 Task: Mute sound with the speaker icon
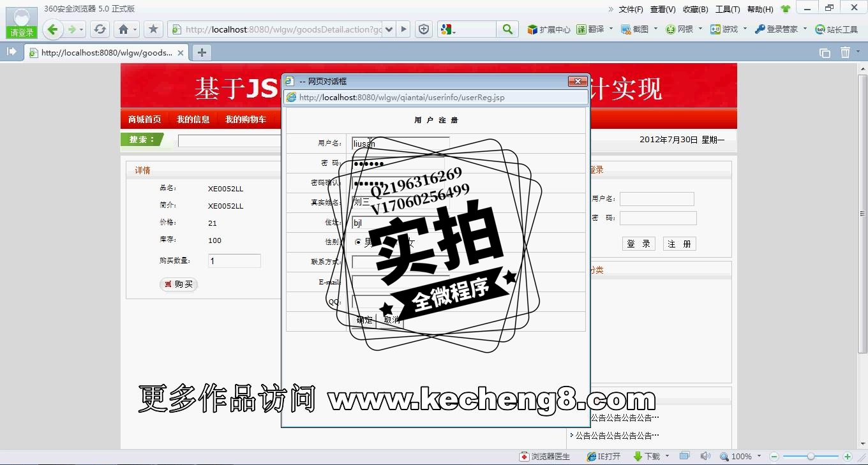(705, 457)
